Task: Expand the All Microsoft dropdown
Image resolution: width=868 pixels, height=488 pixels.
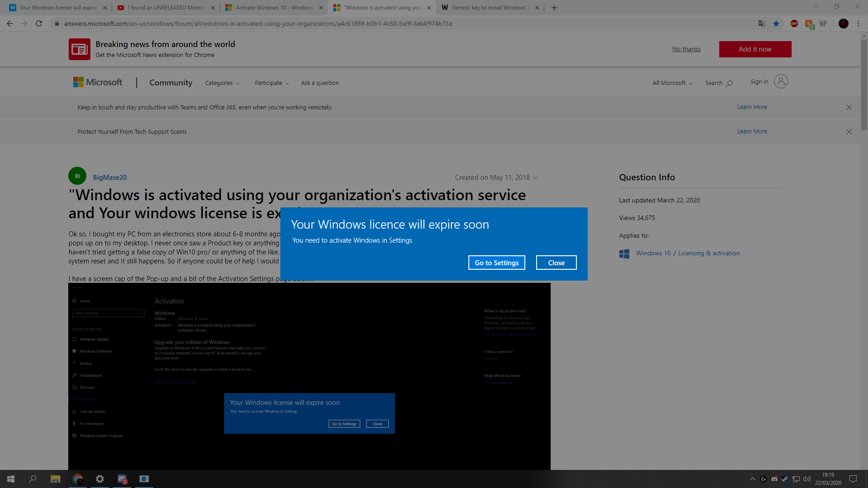Action: (672, 83)
